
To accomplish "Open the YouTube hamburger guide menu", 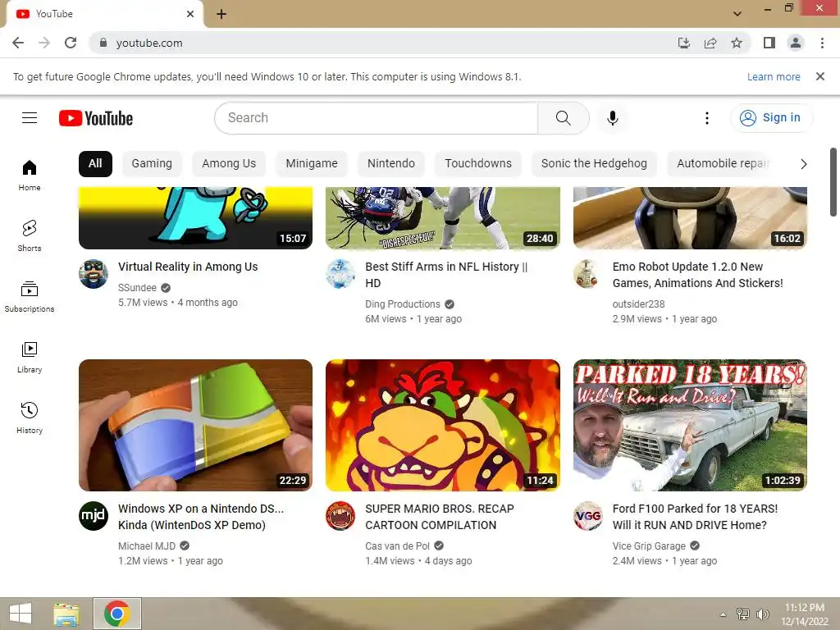I will point(30,118).
